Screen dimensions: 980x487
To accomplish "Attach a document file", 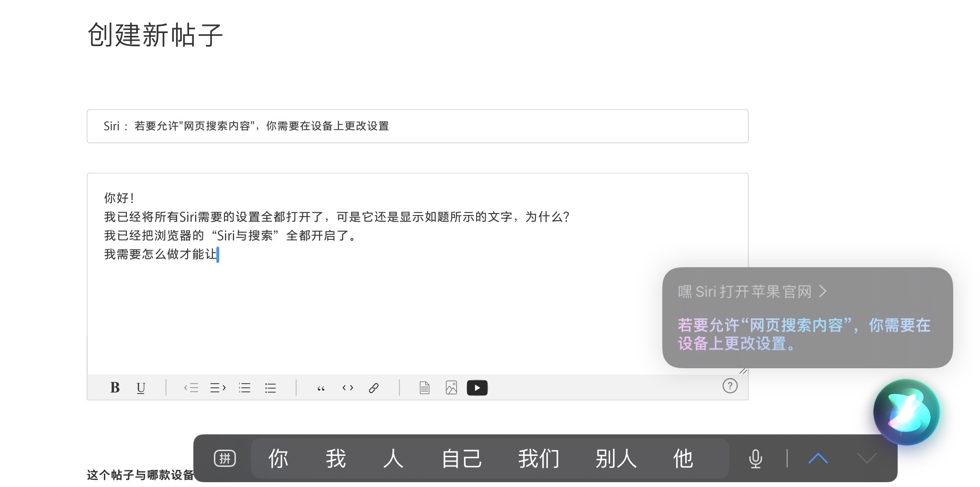I will (x=424, y=387).
